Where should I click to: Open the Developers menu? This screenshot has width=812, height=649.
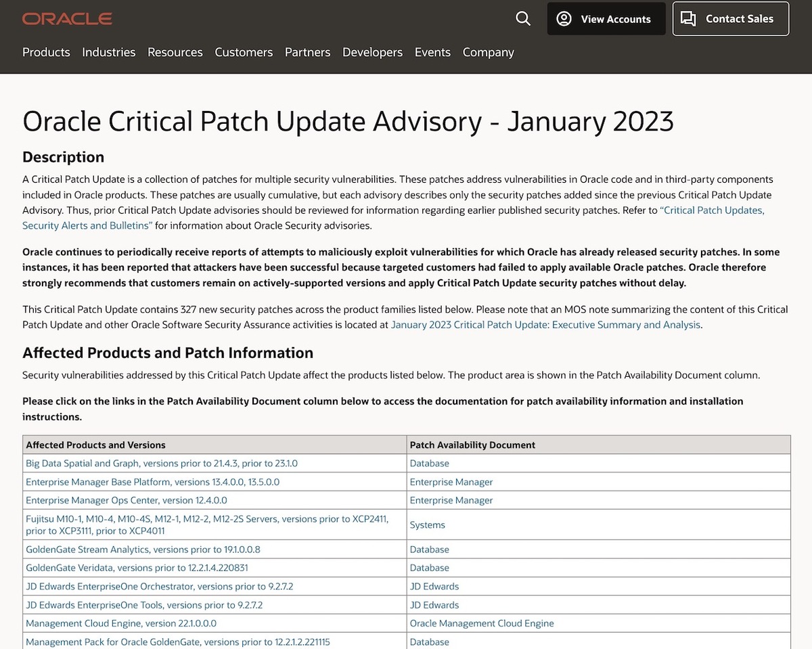[372, 52]
